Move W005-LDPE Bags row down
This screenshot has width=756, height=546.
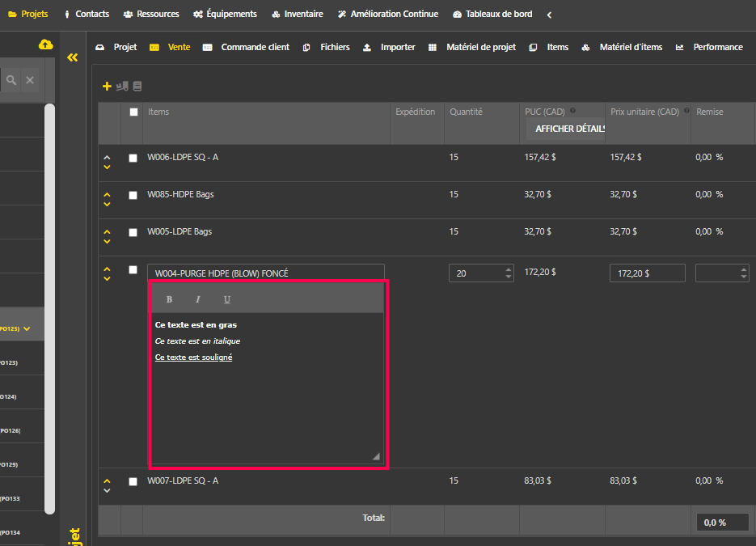[107, 241]
